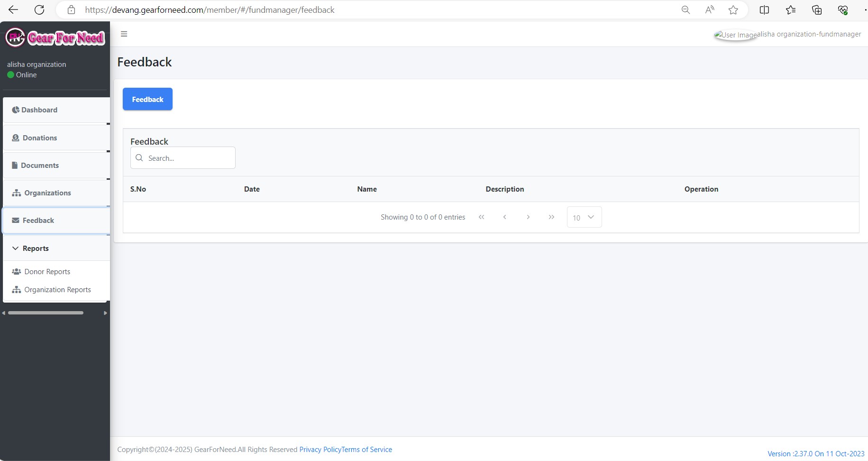Open Privacy Policy link in footer

[320, 450]
